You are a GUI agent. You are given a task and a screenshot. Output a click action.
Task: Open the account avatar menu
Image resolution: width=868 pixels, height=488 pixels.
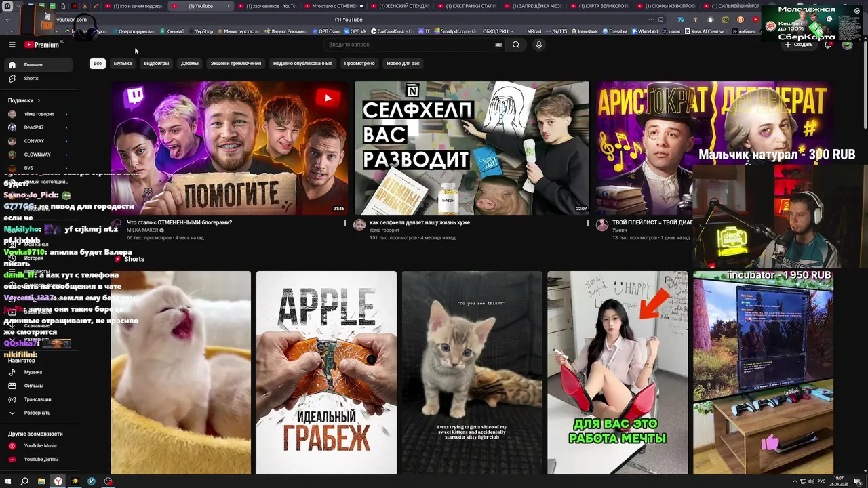pos(847,45)
